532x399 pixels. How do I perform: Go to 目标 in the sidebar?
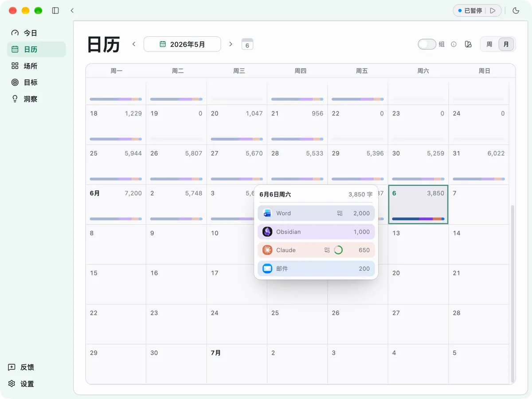click(x=36, y=82)
